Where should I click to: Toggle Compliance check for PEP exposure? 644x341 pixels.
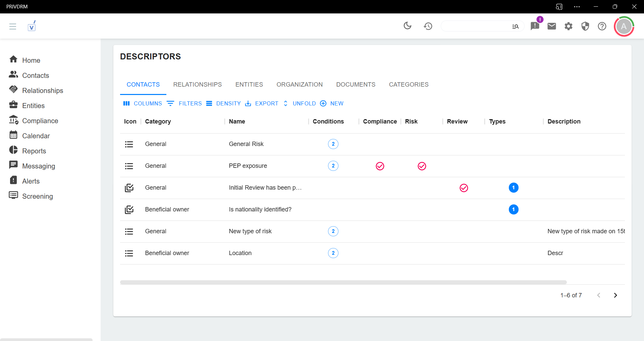pos(380,166)
